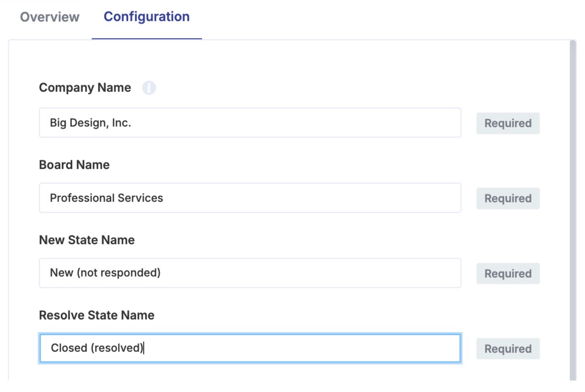Viewport: 585px width, 392px height.
Task: Click the Required badge beside Company Name
Action: coord(507,123)
